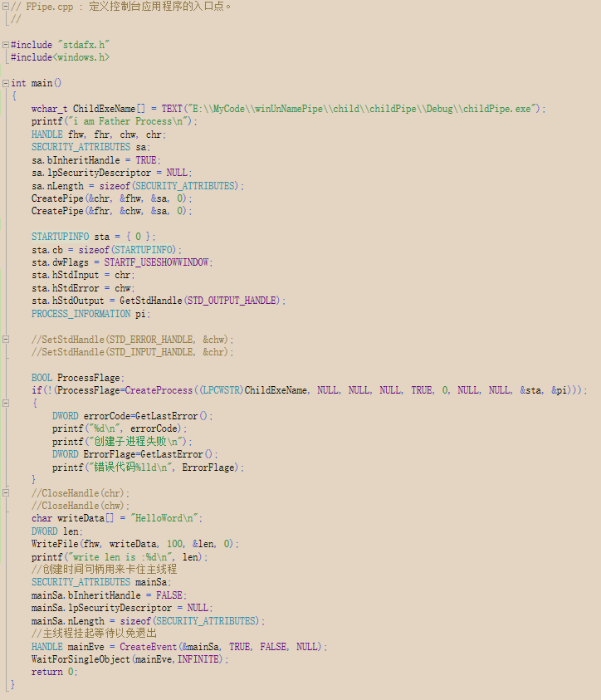Click 'sa.nLength = sizeof(SECURITY_ATTRIBUTES);' line
Image resolution: width=601 pixels, height=700 pixels.
pyautogui.click(x=138, y=186)
